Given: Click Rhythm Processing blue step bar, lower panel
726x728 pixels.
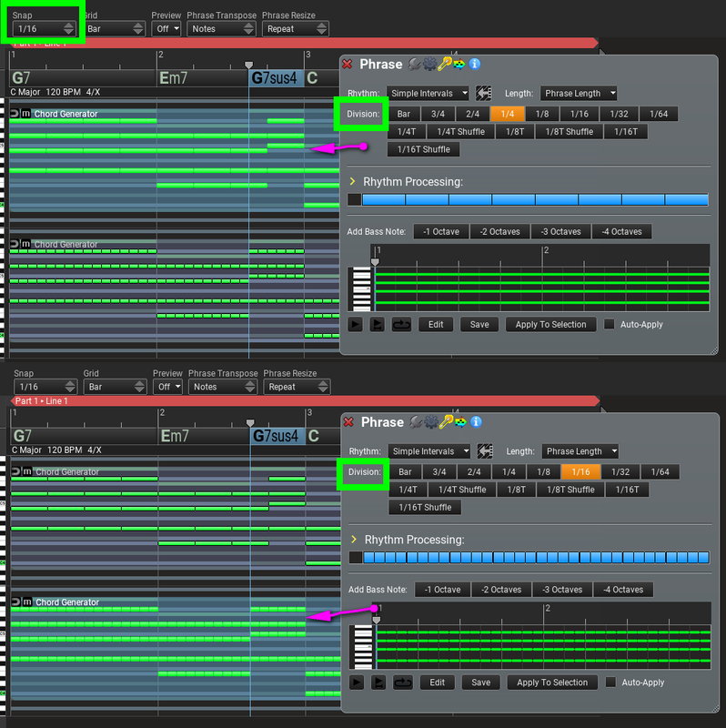Looking at the screenshot, I should 536,558.
